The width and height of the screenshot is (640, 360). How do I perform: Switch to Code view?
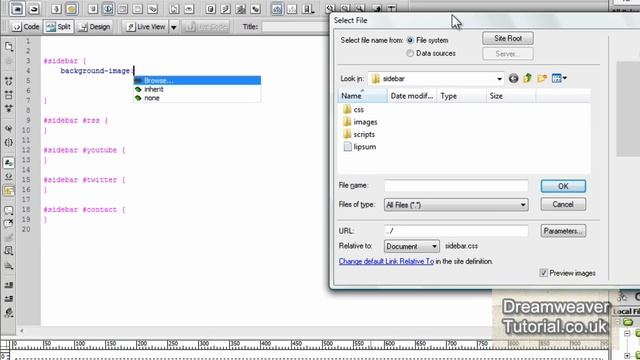pyautogui.click(x=26, y=27)
